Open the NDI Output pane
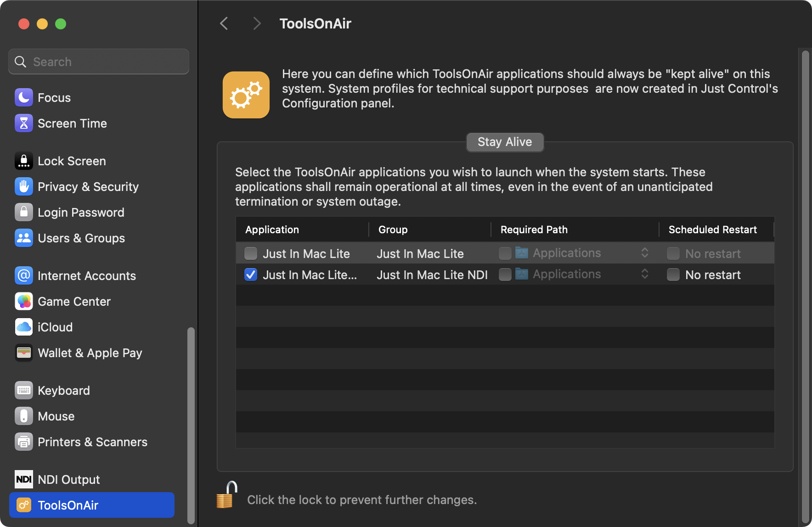Screen dimensions: 812x527 tap(92, 479)
